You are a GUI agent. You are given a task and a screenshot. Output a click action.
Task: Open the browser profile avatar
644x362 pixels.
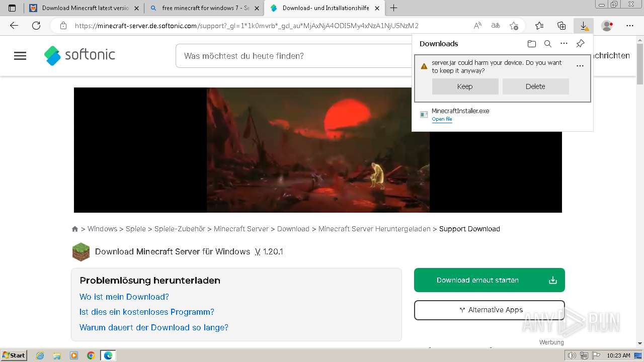[607, 26]
